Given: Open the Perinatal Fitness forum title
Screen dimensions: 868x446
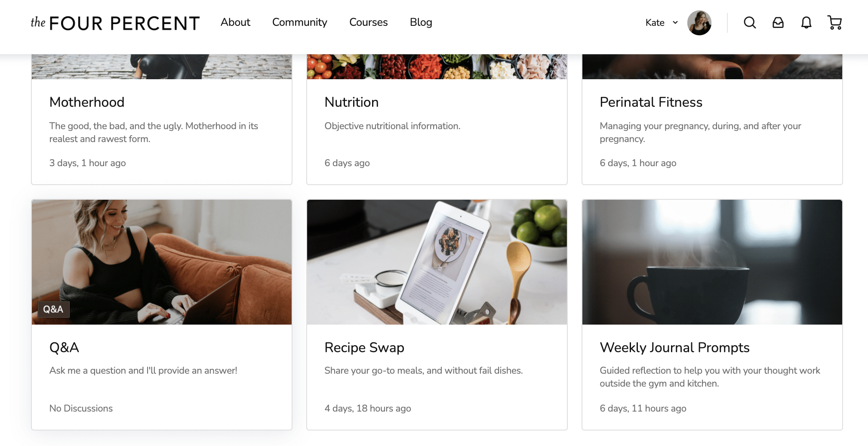Looking at the screenshot, I should [x=651, y=102].
